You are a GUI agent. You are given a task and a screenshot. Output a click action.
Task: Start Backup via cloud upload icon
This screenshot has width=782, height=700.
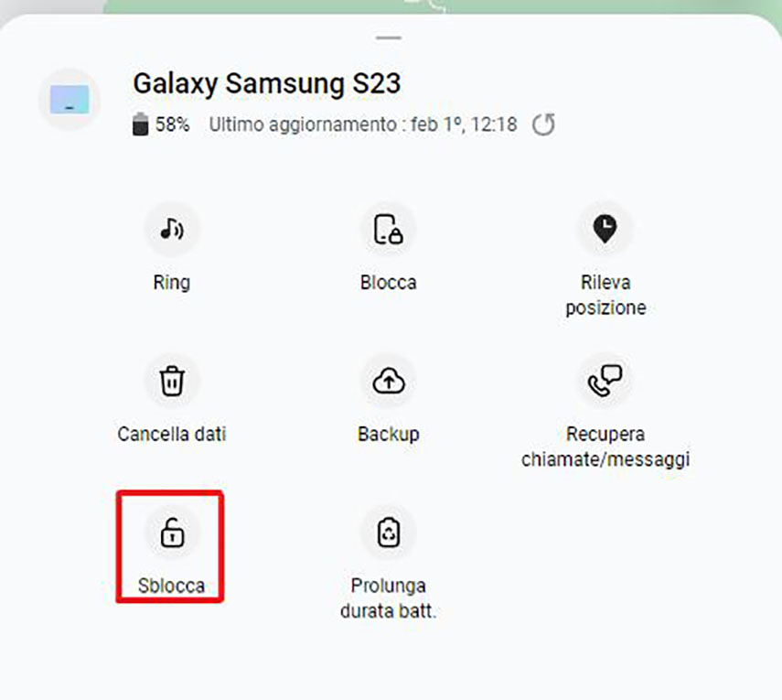389,382
